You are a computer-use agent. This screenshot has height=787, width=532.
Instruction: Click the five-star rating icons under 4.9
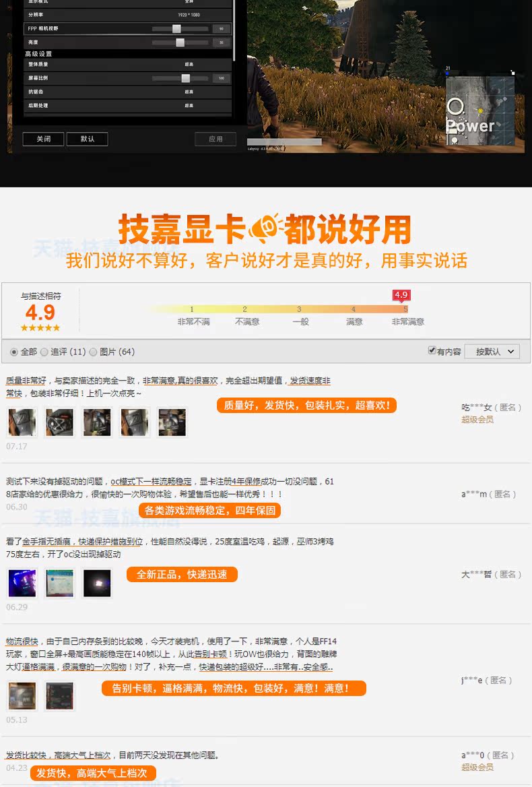click(x=40, y=327)
